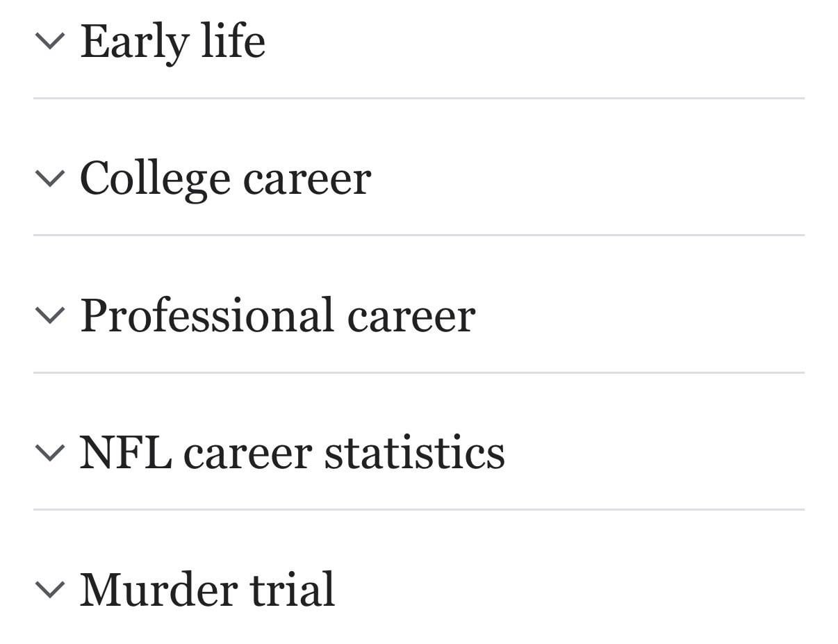The width and height of the screenshot is (838, 644).
Task: Toggle the Professional career section open
Action: 278,315
